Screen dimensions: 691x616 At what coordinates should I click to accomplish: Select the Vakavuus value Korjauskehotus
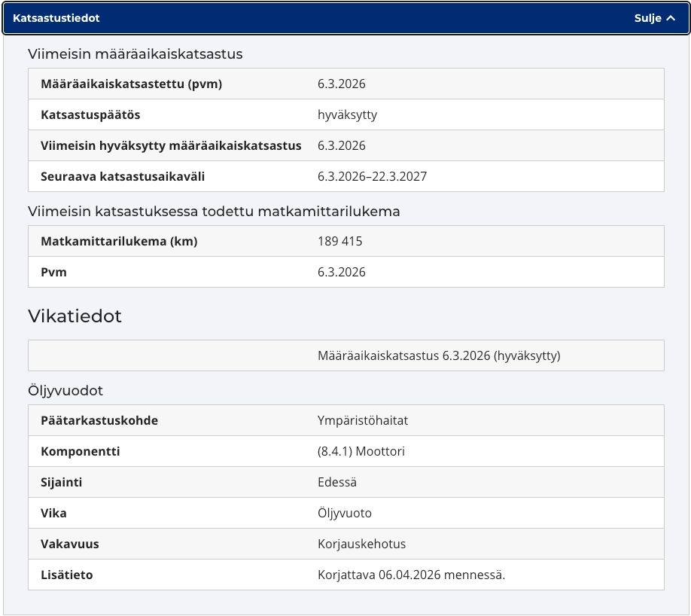click(361, 544)
